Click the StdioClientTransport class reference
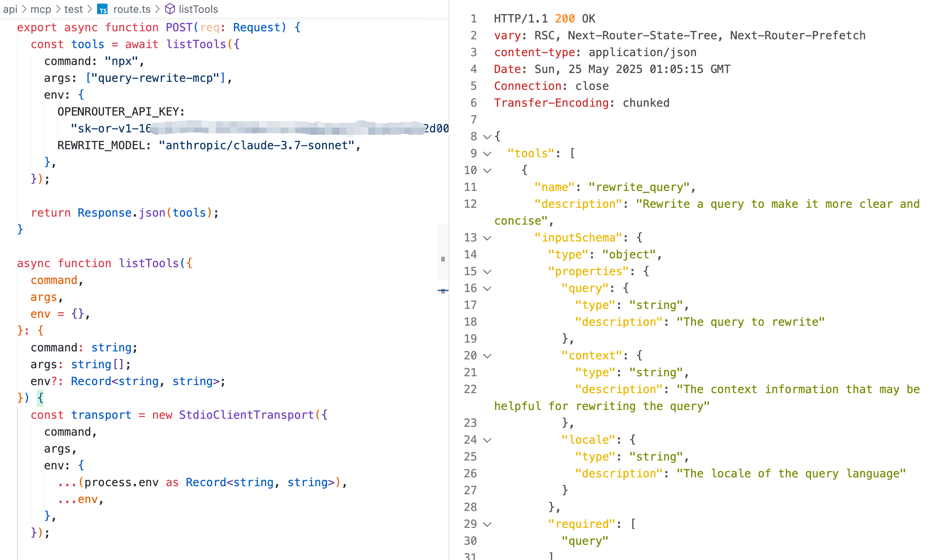The height and width of the screenshot is (560, 933). [246, 415]
